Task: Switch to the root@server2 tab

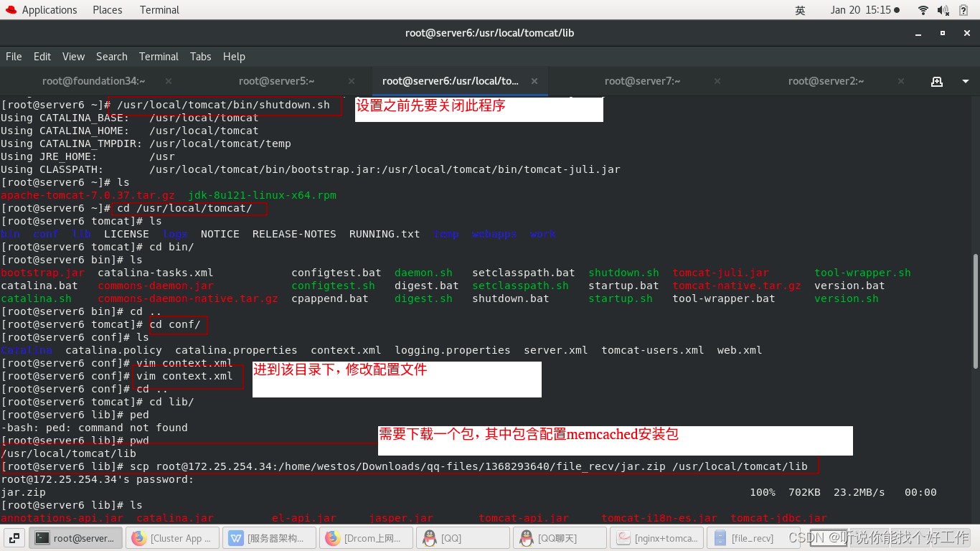Action: (826, 81)
